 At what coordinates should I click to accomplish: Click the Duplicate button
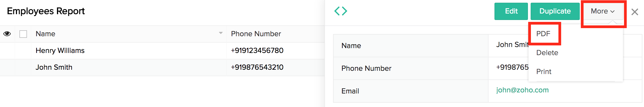pyautogui.click(x=555, y=11)
